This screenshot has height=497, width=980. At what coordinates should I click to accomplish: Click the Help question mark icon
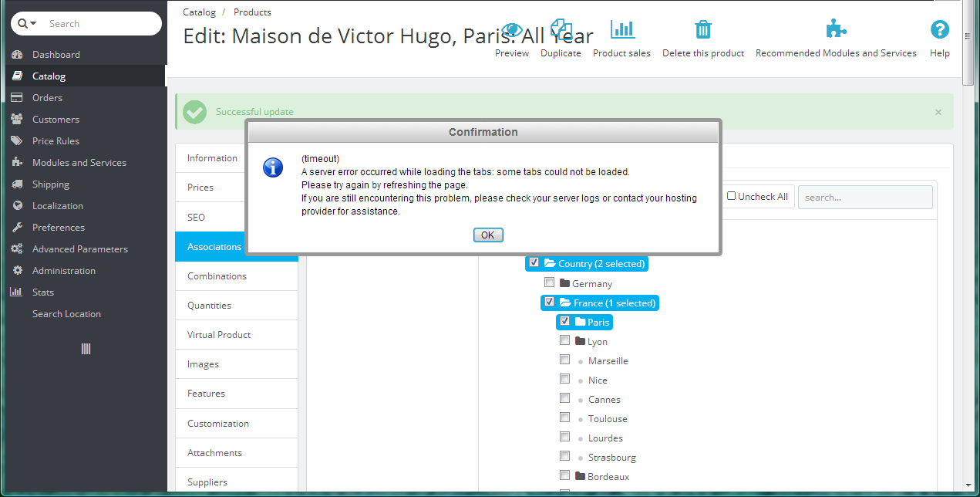click(939, 30)
